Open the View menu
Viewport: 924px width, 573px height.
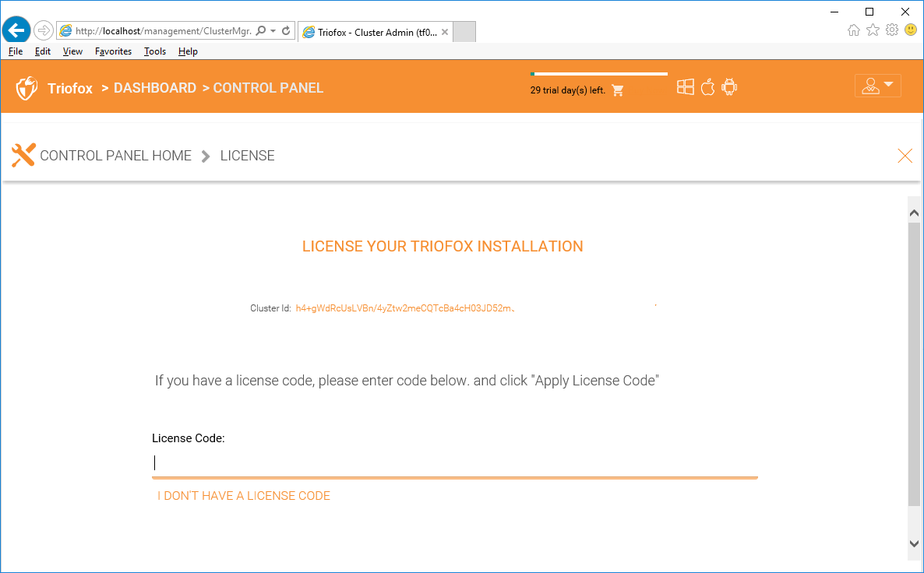pos(72,51)
